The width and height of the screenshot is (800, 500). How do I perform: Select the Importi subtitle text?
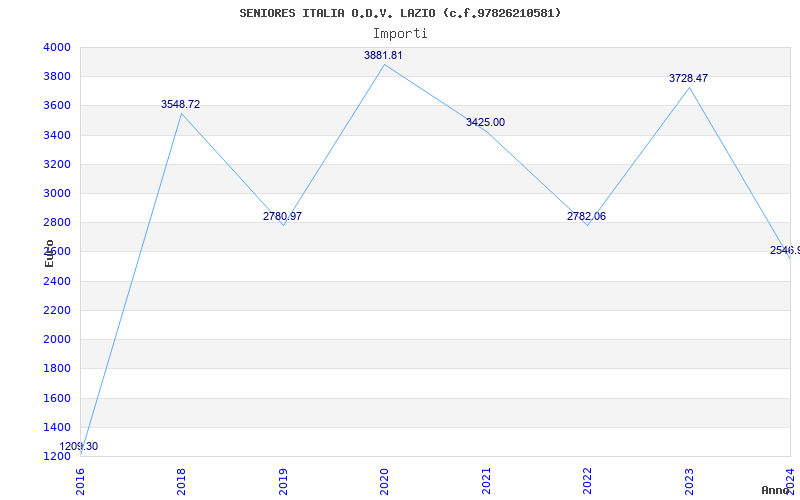tap(400, 34)
